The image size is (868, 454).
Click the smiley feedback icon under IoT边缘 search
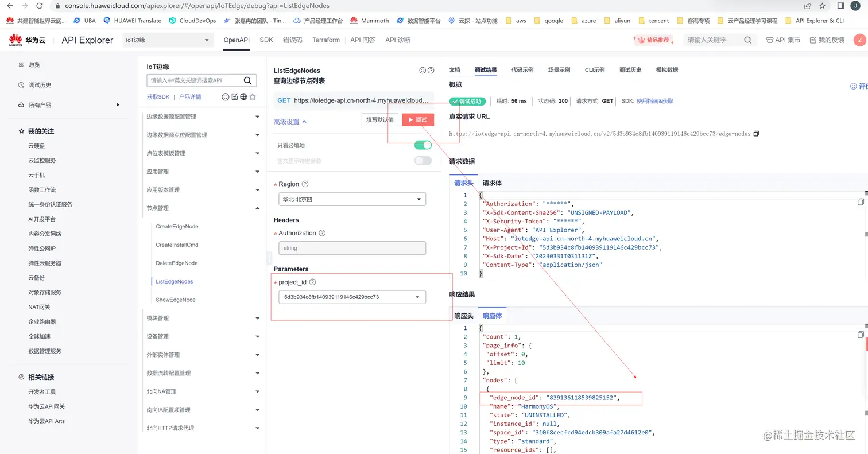pyautogui.click(x=226, y=97)
